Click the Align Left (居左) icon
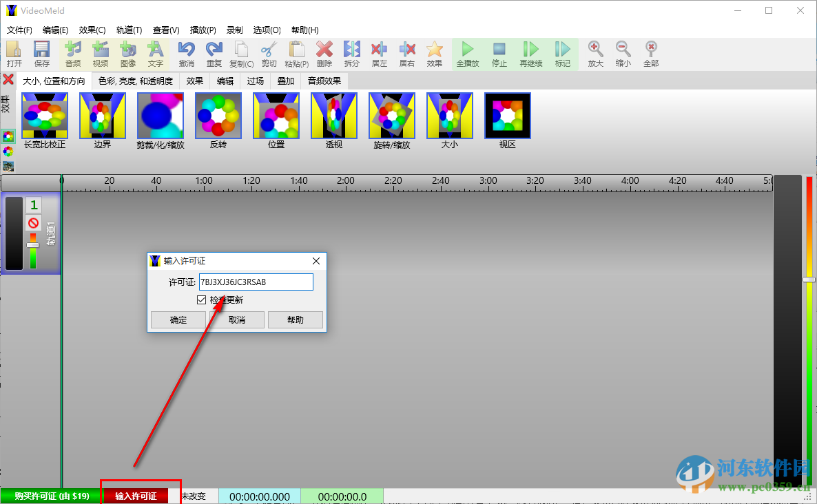817x504 pixels. point(380,54)
